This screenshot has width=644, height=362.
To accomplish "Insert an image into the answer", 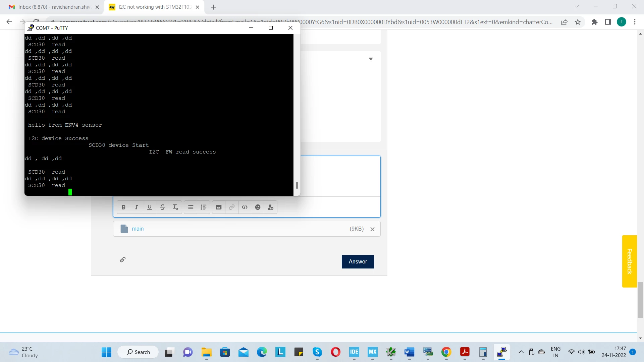I will 219,207.
